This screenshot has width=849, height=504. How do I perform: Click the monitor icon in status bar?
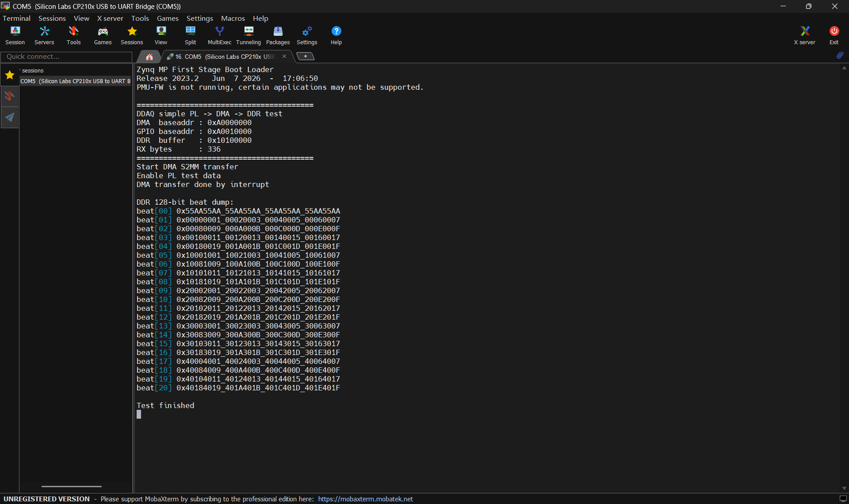point(843,499)
